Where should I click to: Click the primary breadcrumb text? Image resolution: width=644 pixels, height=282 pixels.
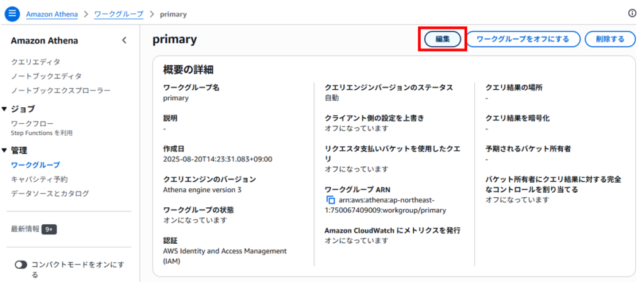(174, 14)
